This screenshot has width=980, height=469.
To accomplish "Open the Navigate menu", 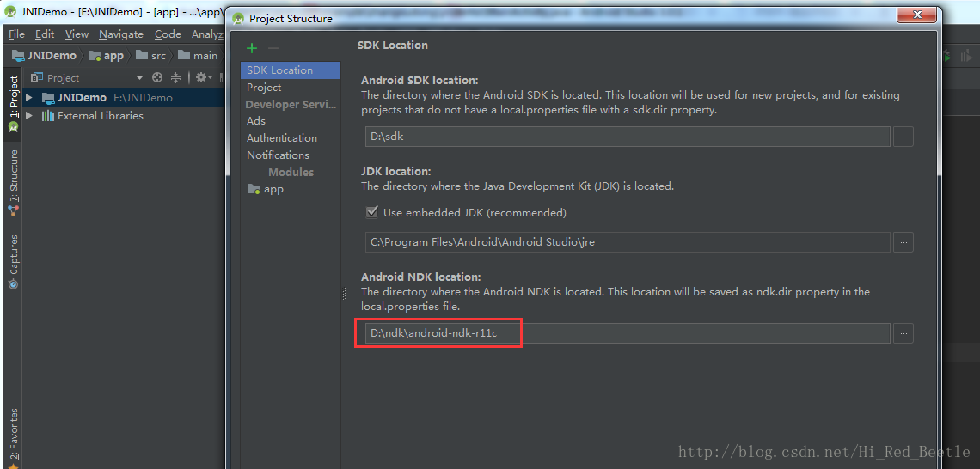I will pyautogui.click(x=121, y=34).
